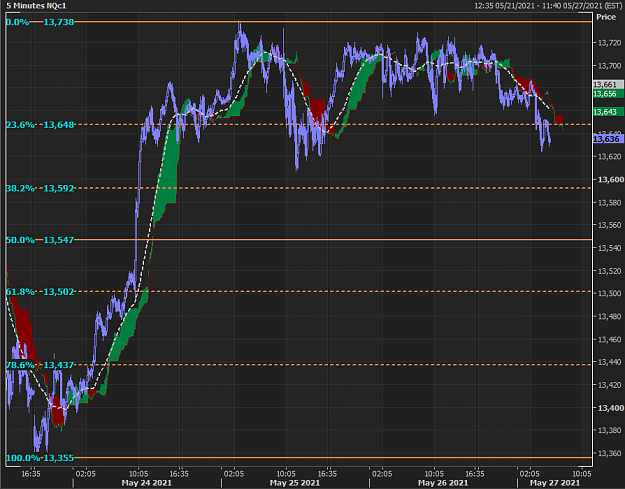Click the 13,620 price axis tick
Image resolution: width=625 pixels, height=489 pixels.
pos(609,157)
